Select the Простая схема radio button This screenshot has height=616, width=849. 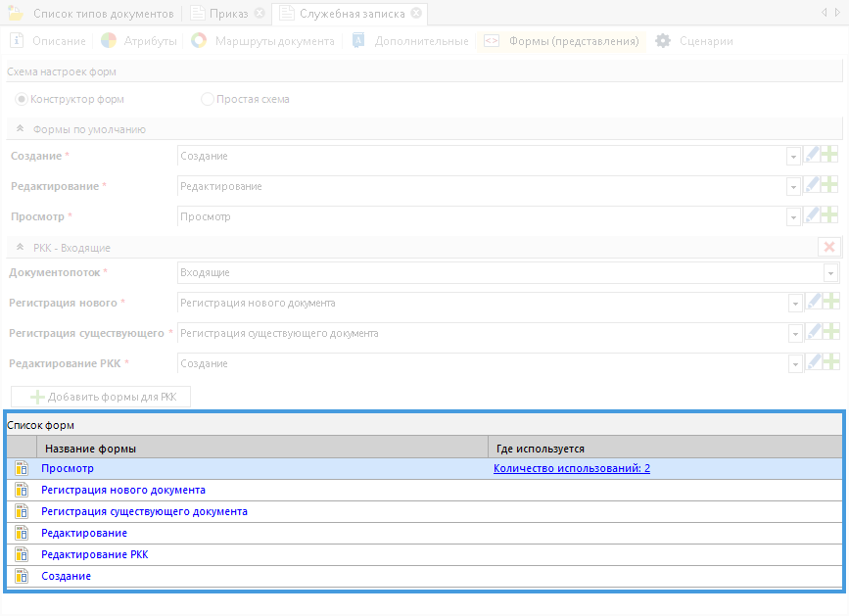tap(208, 99)
